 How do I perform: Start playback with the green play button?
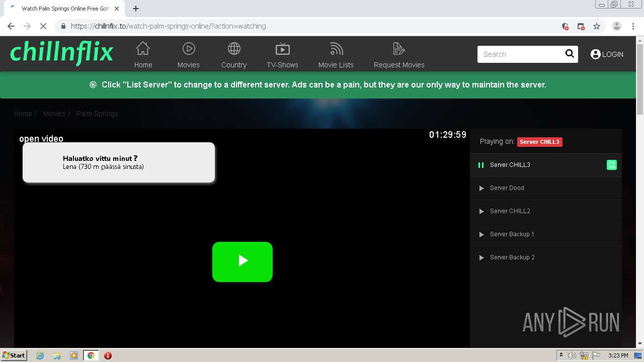[243, 261]
